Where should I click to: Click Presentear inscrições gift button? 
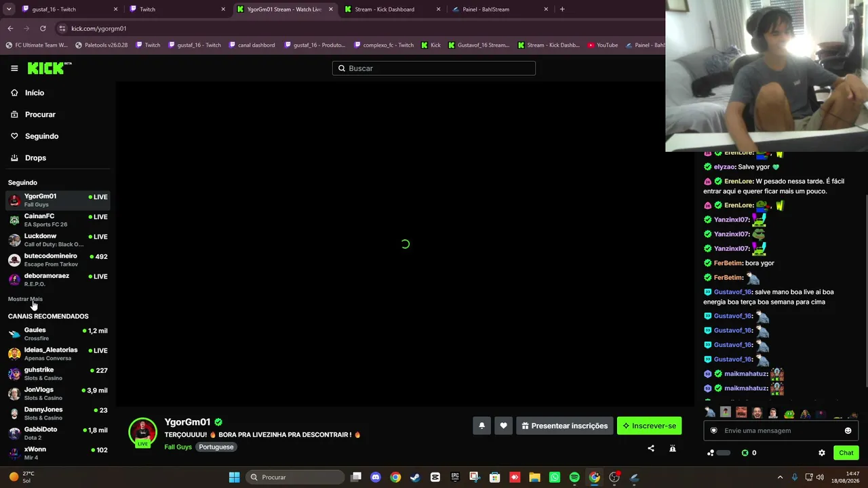coord(565,426)
